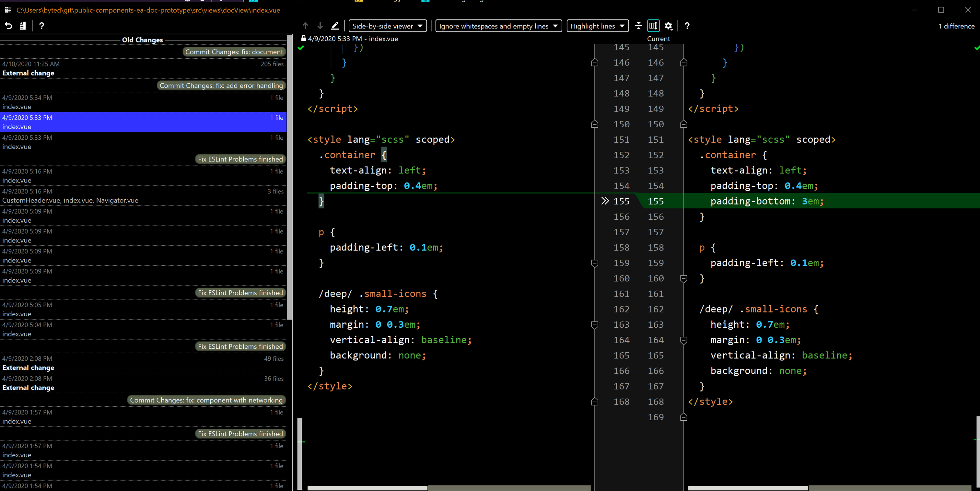
Task: Select the 4/9/2020 5:34 PM index.vue revision
Action: click(143, 102)
